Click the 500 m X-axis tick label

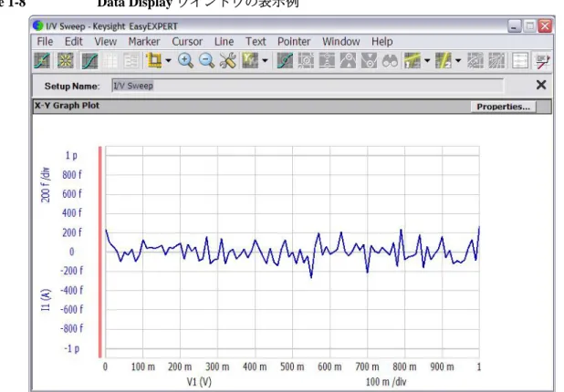tap(292, 366)
